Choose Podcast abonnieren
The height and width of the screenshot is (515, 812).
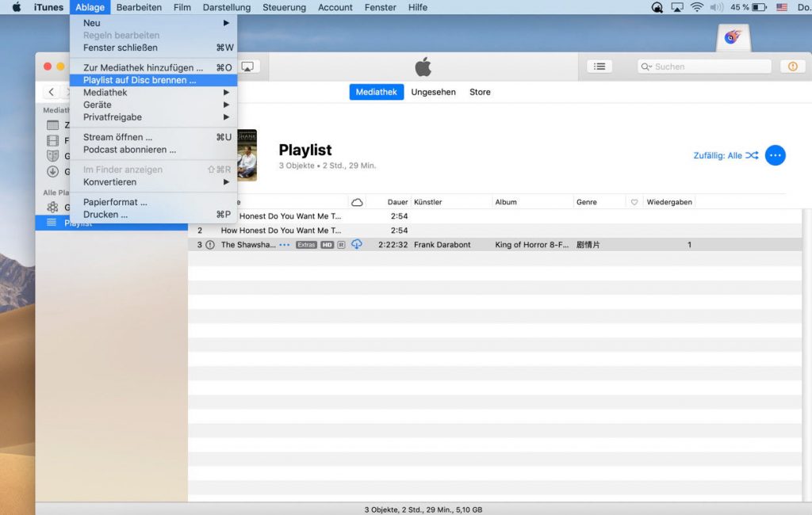[153, 150]
